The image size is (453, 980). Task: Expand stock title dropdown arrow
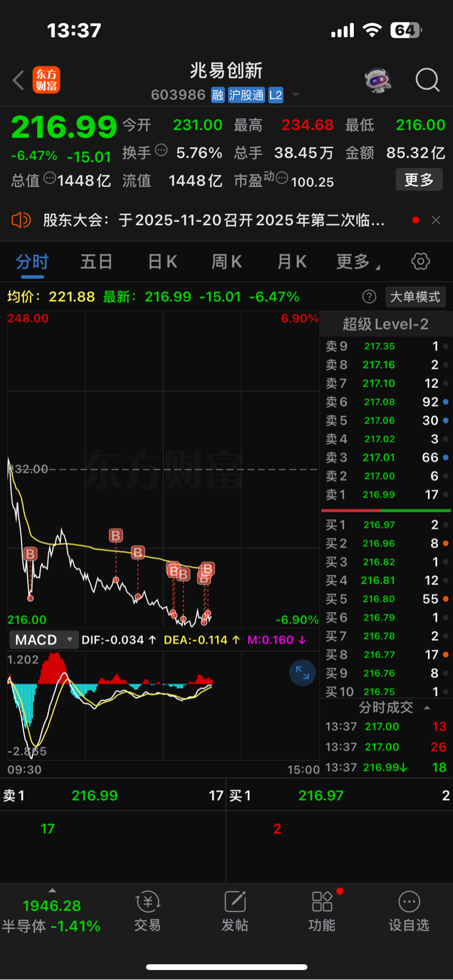pyautogui.click(x=296, y=95)
